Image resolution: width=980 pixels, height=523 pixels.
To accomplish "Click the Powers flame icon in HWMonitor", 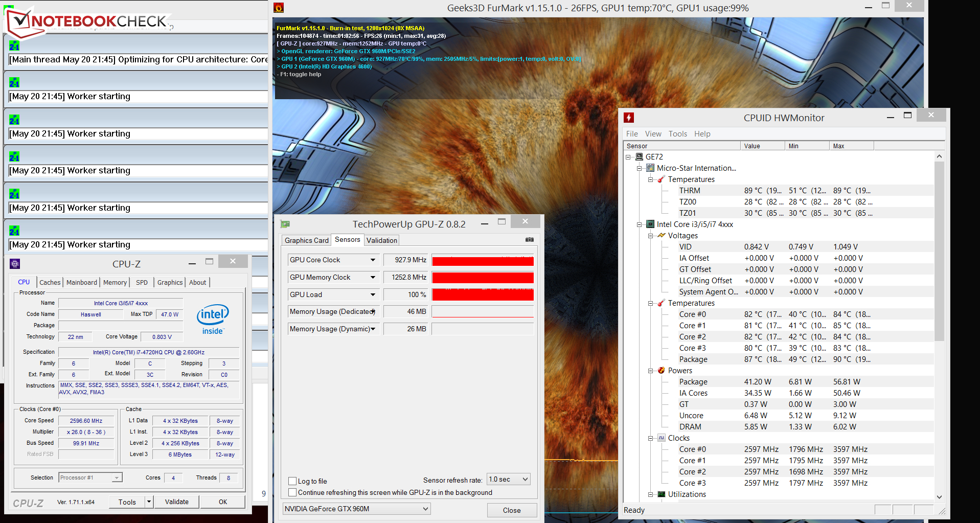I will coord(662,371).
